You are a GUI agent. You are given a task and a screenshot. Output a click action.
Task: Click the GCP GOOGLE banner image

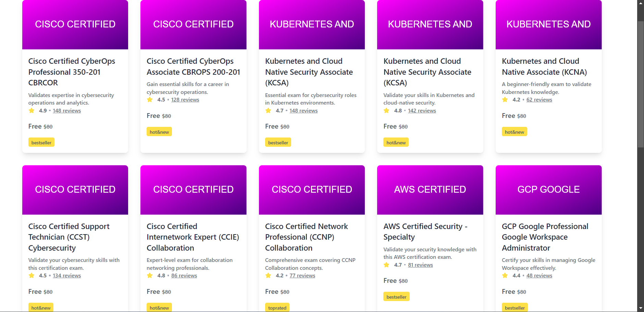pos(548,190)
